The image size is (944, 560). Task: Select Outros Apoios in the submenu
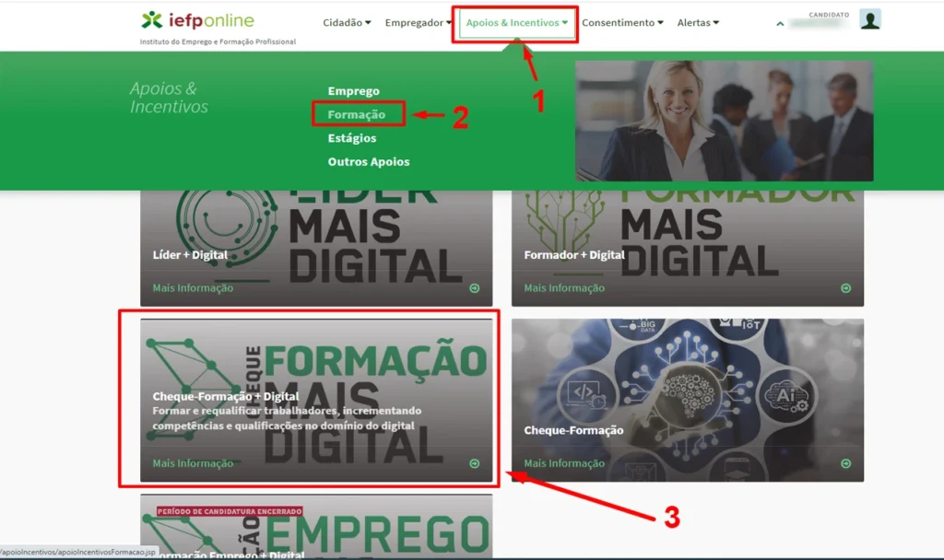tap(369, 161)
